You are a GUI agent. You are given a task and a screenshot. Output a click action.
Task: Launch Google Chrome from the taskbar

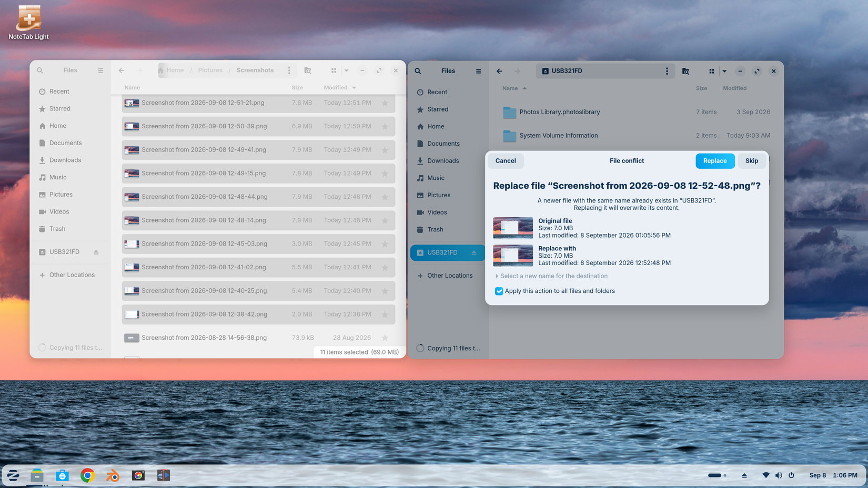click(87, 475)
